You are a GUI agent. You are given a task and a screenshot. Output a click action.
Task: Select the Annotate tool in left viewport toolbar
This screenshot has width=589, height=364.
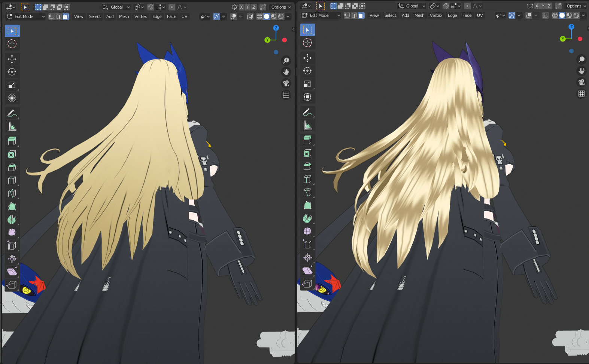click(x=12, y=113)
